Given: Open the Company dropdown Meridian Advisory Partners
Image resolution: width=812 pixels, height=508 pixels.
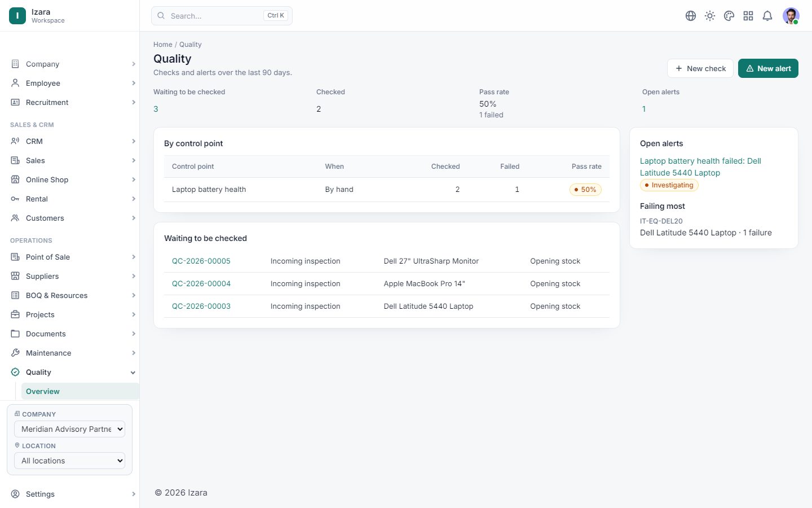Looking at the screenshot, I should pyautogui.click(x=69, y=429).
